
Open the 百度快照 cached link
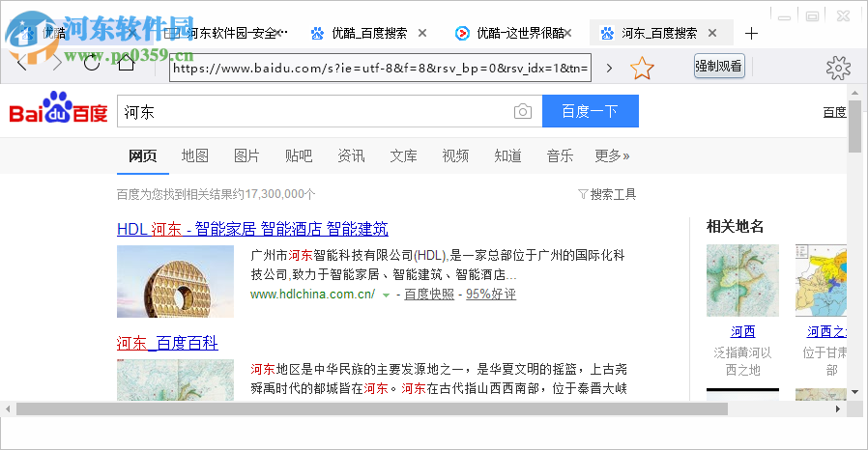(x=429, y=295)
